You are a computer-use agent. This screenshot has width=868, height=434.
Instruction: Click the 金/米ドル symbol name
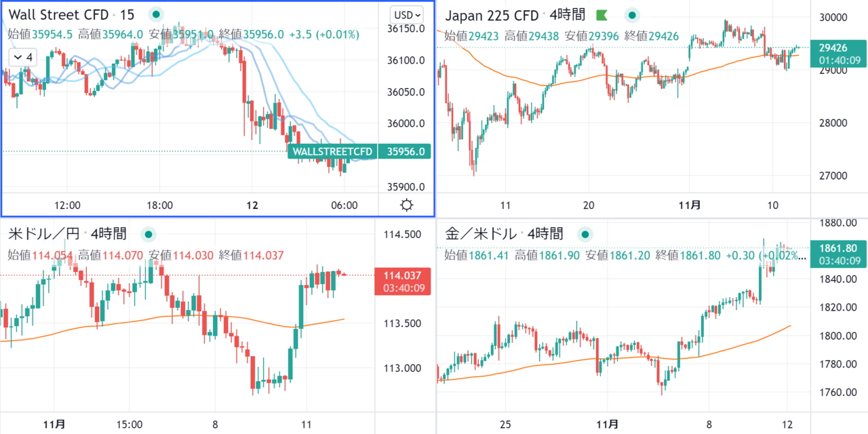click(479, 234)
